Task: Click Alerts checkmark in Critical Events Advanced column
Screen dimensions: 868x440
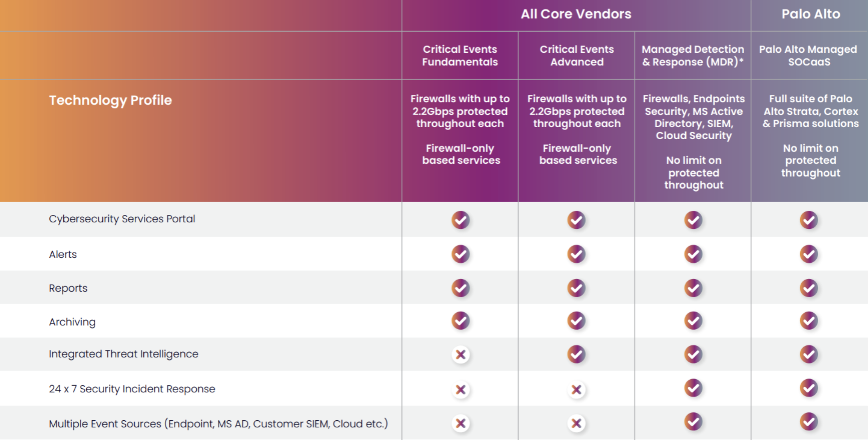Action: pos(576,254)
